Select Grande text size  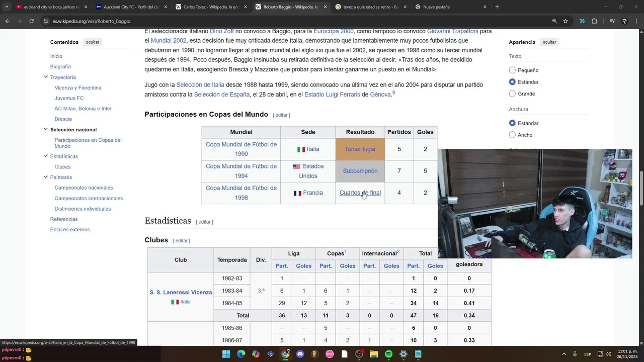(512, 94)
